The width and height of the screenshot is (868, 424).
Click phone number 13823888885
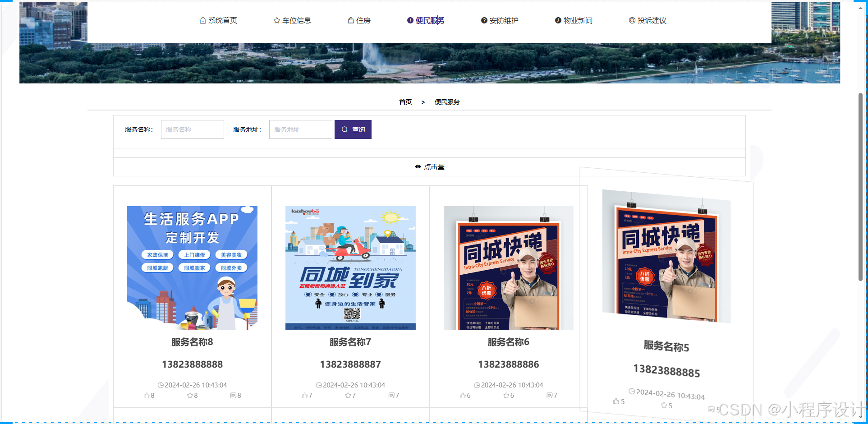[x=666, y=371]
